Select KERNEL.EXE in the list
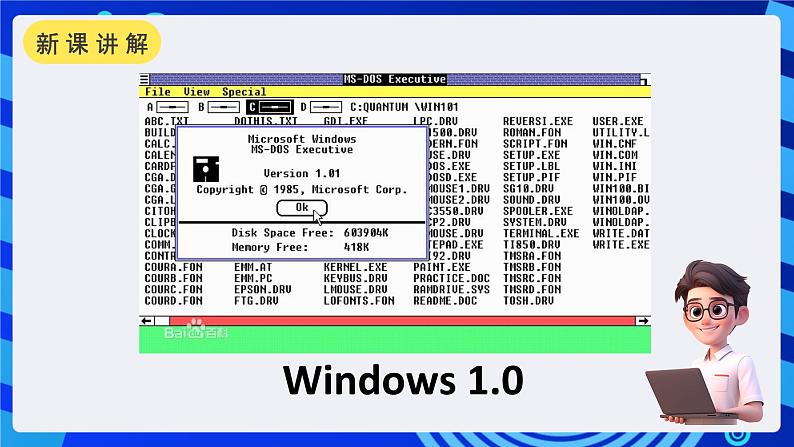This screenshot has width=794, height=447. pyautogui.click(x=355, y=268)
